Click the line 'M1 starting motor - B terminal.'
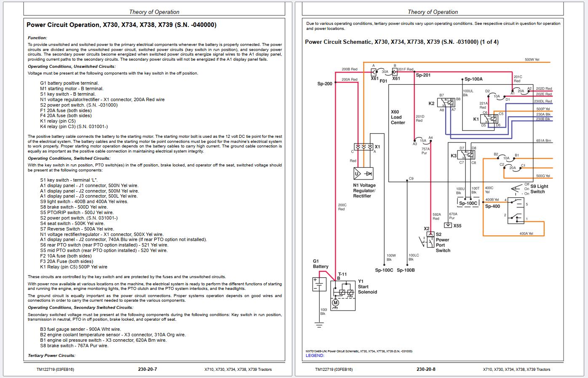Screen dimensions: 588x378 (72, 89)
